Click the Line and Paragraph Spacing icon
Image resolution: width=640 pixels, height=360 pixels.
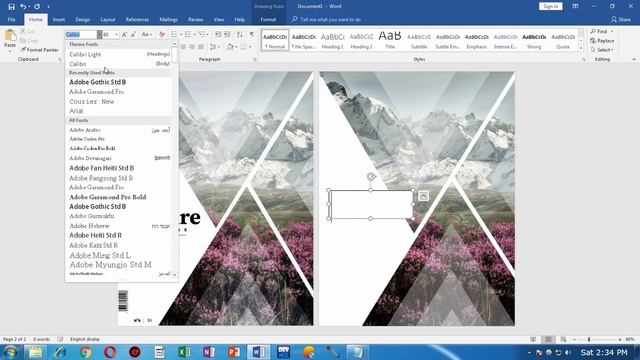(x=213, y=47)
